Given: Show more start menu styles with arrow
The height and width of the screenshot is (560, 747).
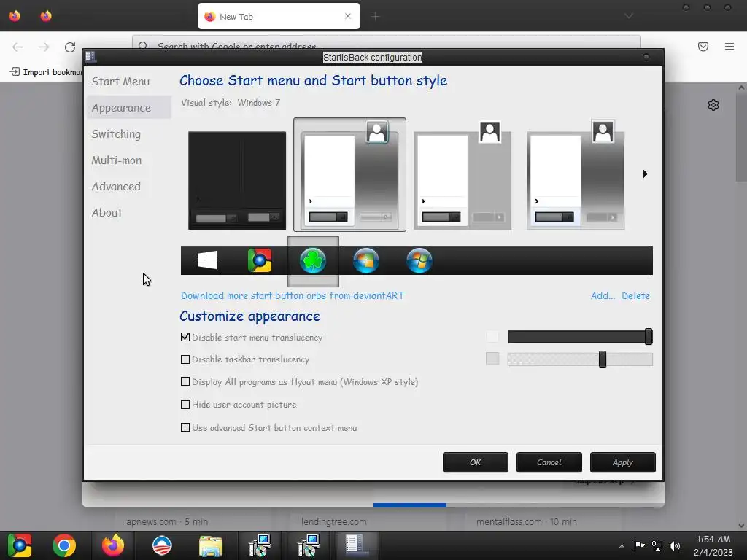Looking at the screenshot, I should coord(645,174).
